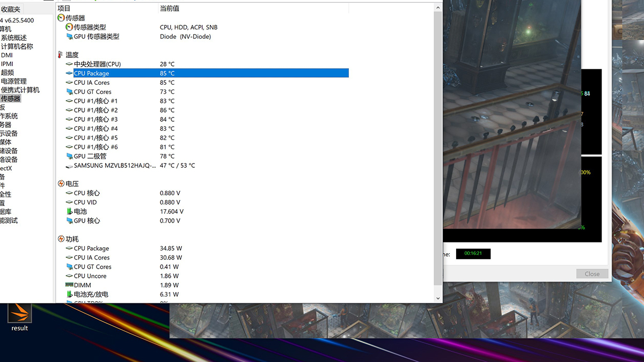The height and width of the screenshot is (362, 644).
Task: Click the CPU, HDD, ACPI, SNB value
Action: click(x=189, y=27)
